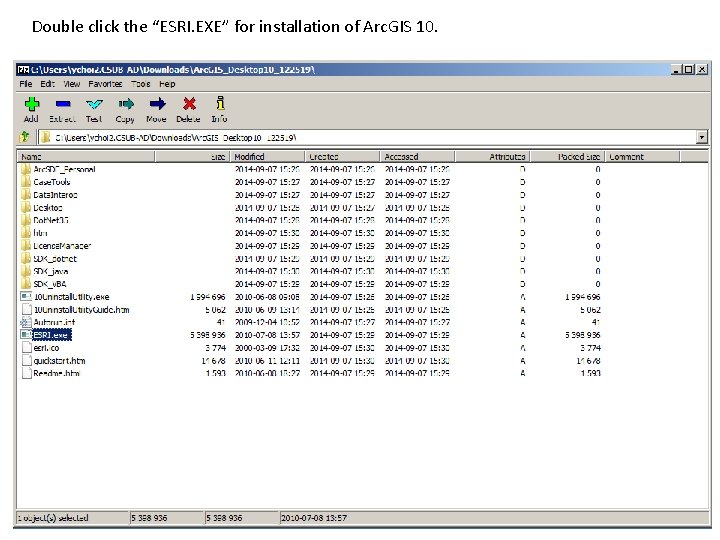The height and width of the screenshot is (540, 720).
Task: Click status bar object(s) selected text
Action: (53, 518)
